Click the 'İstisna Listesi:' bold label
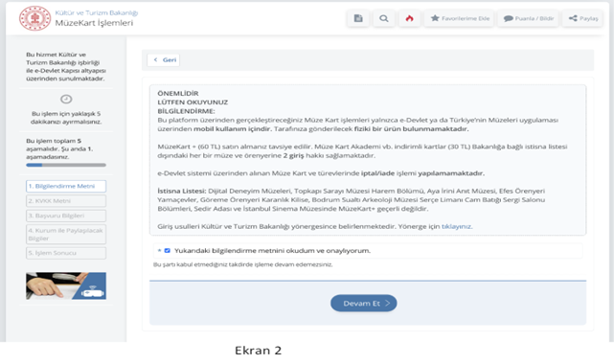614x364 pixels. (182, 191)
